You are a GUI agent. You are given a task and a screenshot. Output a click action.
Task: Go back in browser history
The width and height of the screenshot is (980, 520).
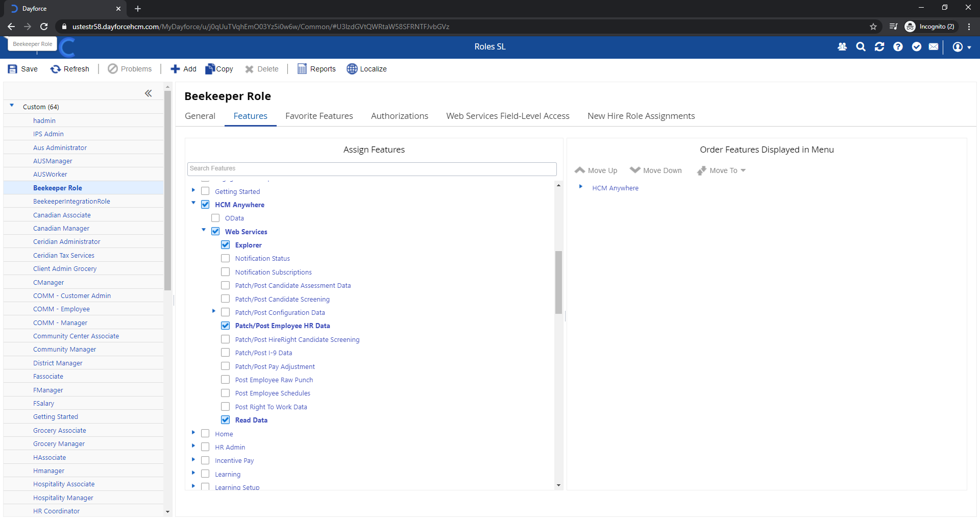[x=11, y=27]
